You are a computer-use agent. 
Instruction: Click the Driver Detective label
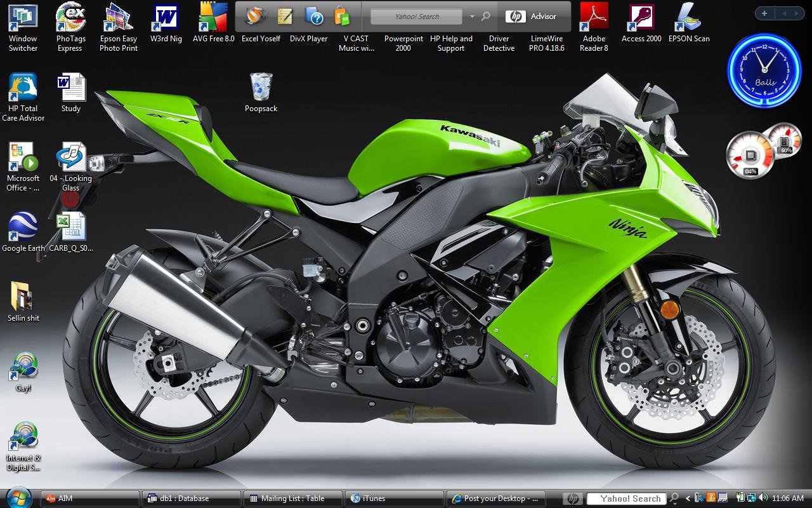(499, 43)
